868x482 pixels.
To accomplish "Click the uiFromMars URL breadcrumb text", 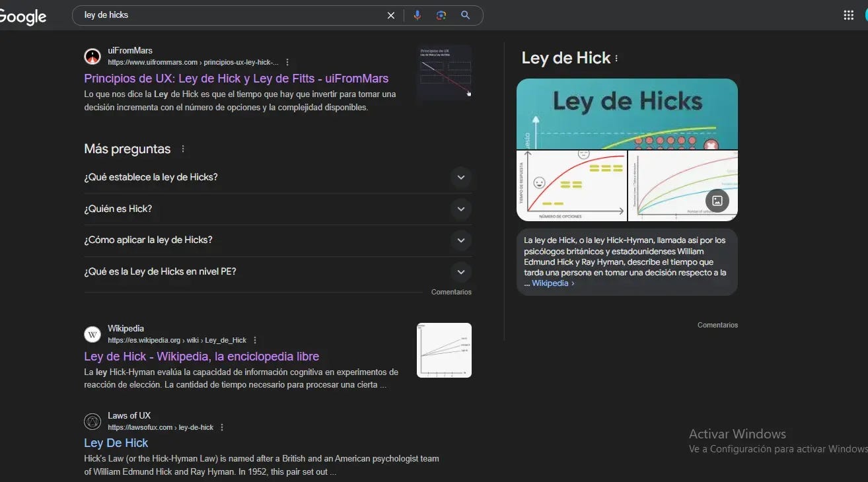I will click(193, 62).
